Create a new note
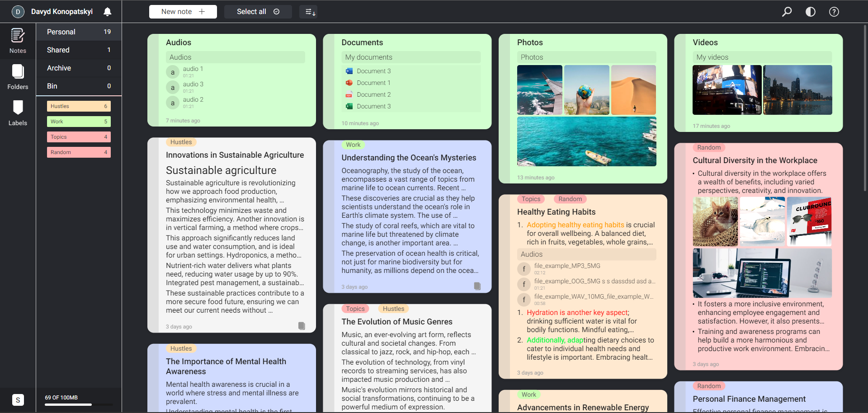 coord(183,12)
